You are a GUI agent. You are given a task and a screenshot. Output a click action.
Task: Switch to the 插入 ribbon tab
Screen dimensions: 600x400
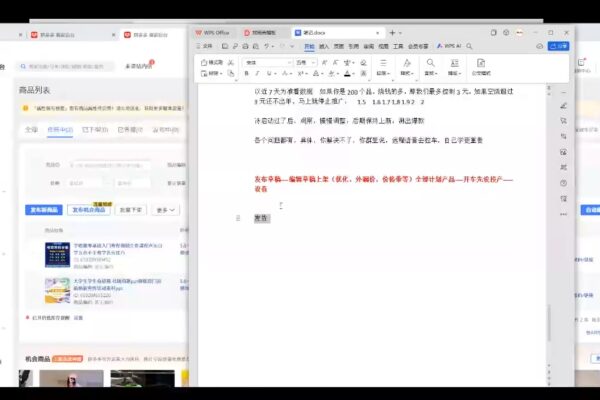[324, 46]
